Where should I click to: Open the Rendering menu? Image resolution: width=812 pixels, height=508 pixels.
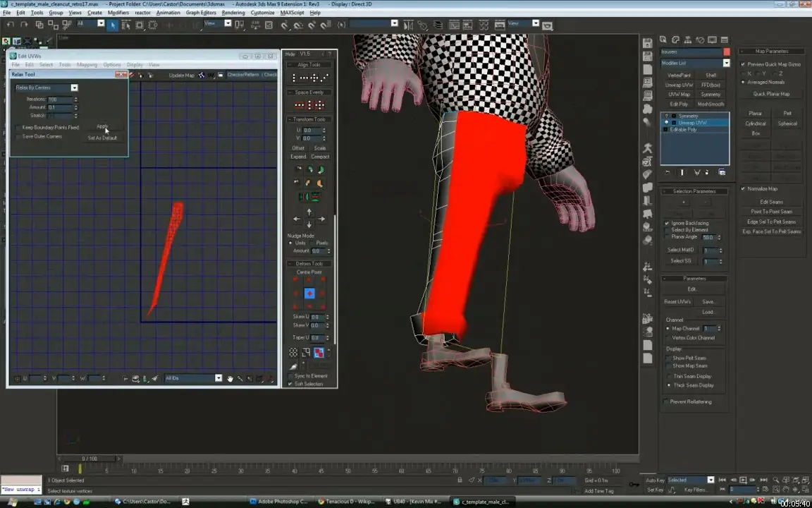pos(233,13)
